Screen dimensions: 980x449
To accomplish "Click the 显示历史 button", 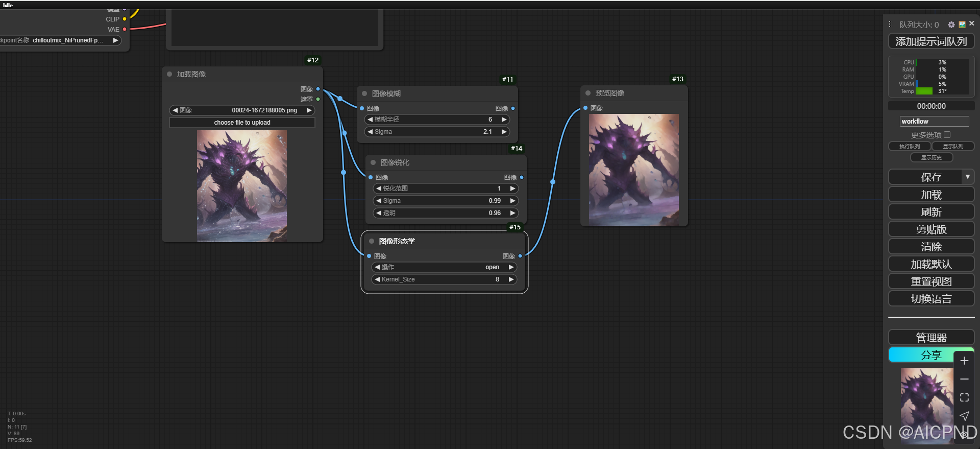I will (932, 157).
